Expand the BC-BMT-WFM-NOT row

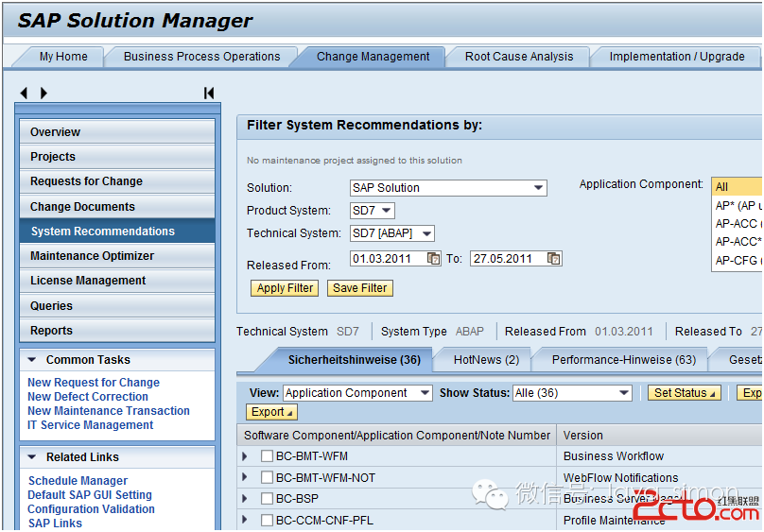point(245,477)
